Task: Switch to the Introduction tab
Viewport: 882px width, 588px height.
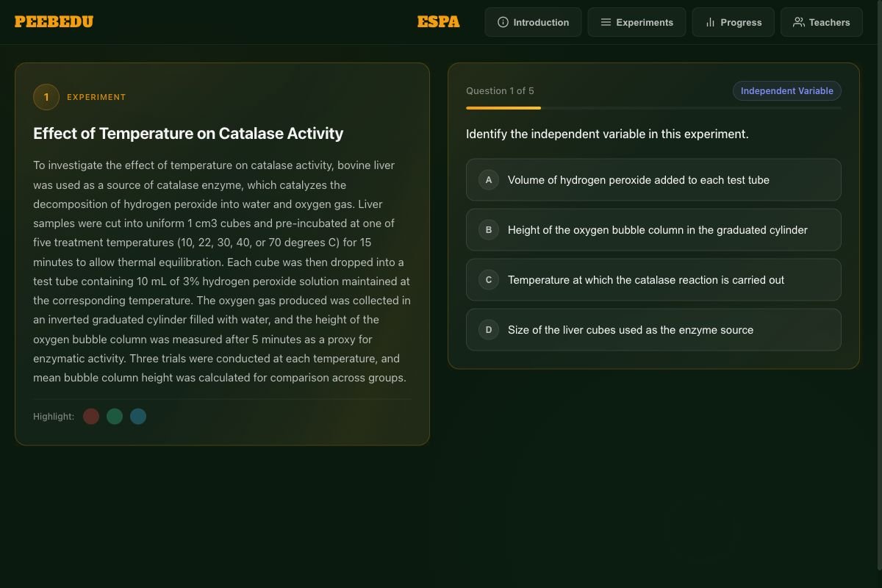Action: point(533,22)
